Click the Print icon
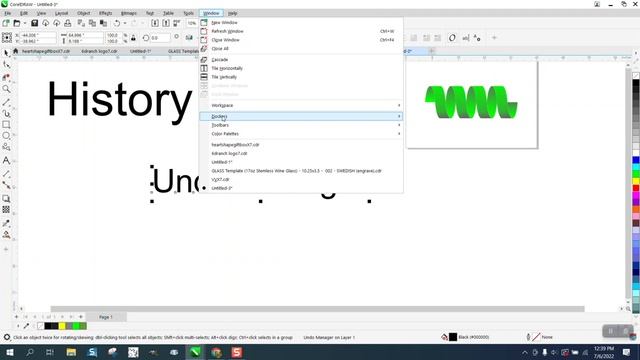This screenshot has width=640, height=360. [x=68, y=23]
